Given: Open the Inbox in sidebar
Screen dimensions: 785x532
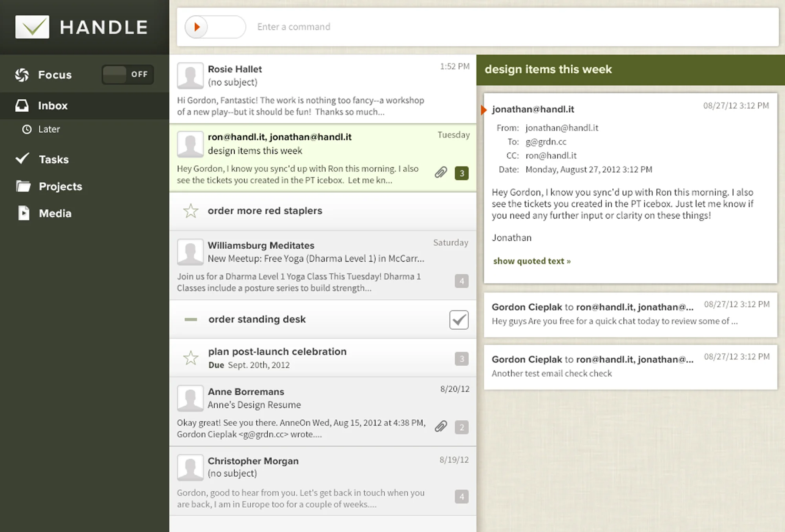Looking at the screenshot, I should click(x=84, y=106).
